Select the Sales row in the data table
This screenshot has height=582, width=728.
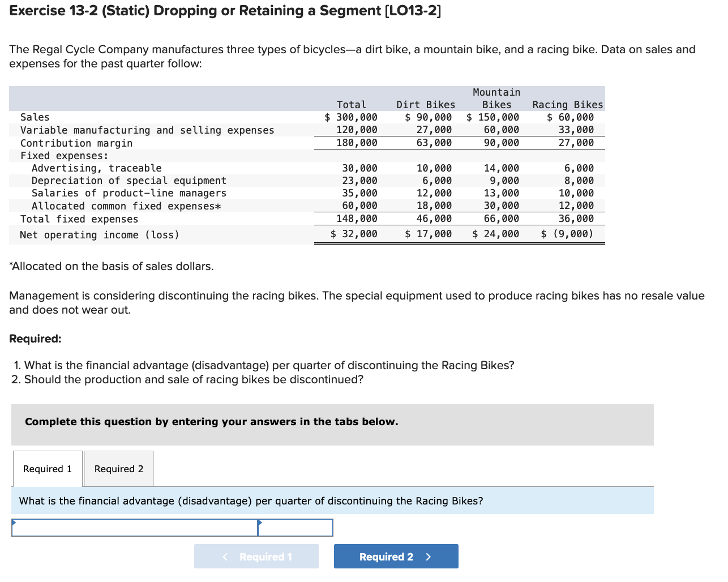click(x=170, y=117)
